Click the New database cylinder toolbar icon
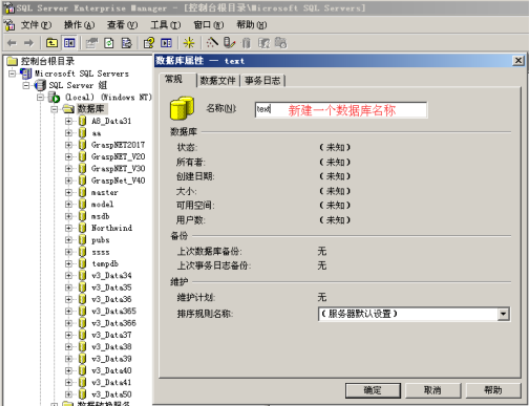This screenshot has width=529, height=407. point(246,43)
